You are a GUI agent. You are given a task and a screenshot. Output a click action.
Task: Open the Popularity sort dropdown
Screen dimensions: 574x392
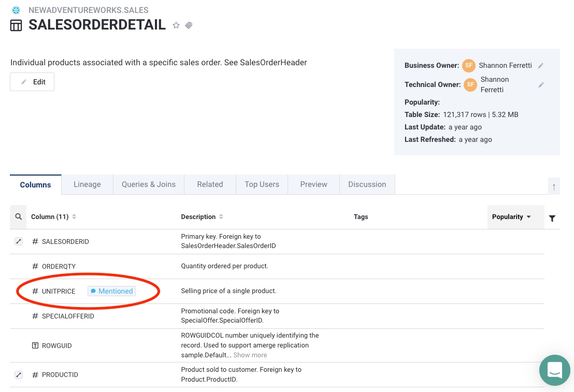click(x=511, y=217)
